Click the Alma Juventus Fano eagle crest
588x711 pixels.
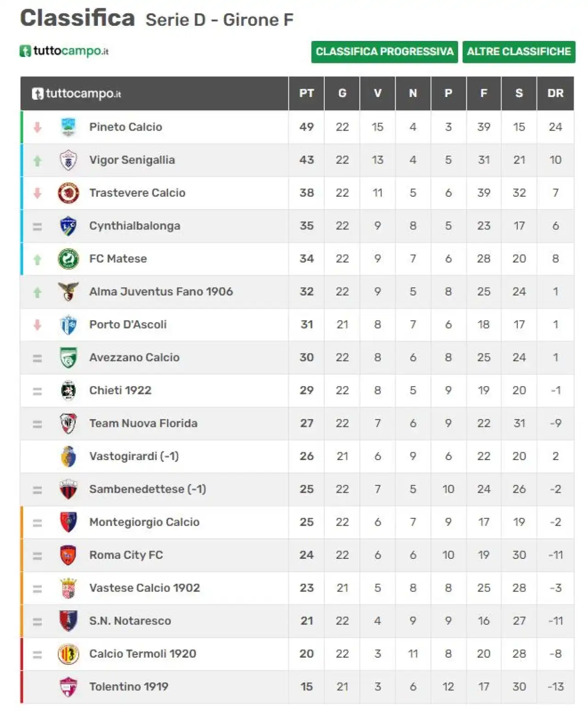[x=68, y=292]
